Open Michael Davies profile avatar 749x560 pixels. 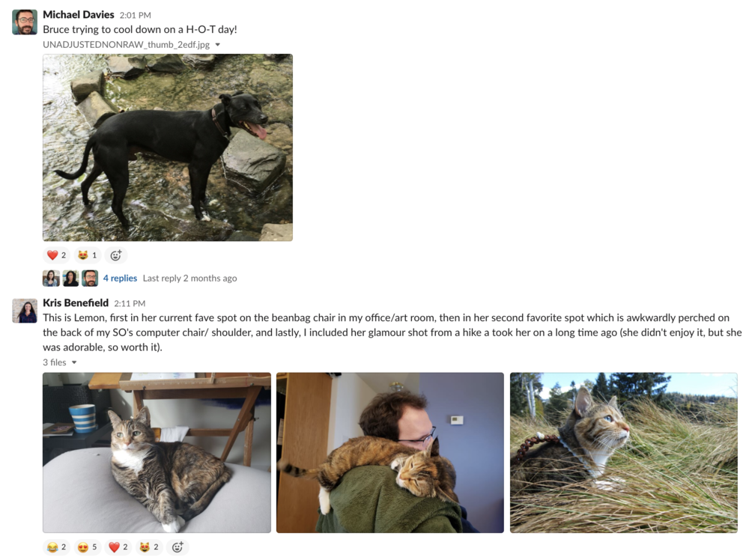click(x=25, y=22)
